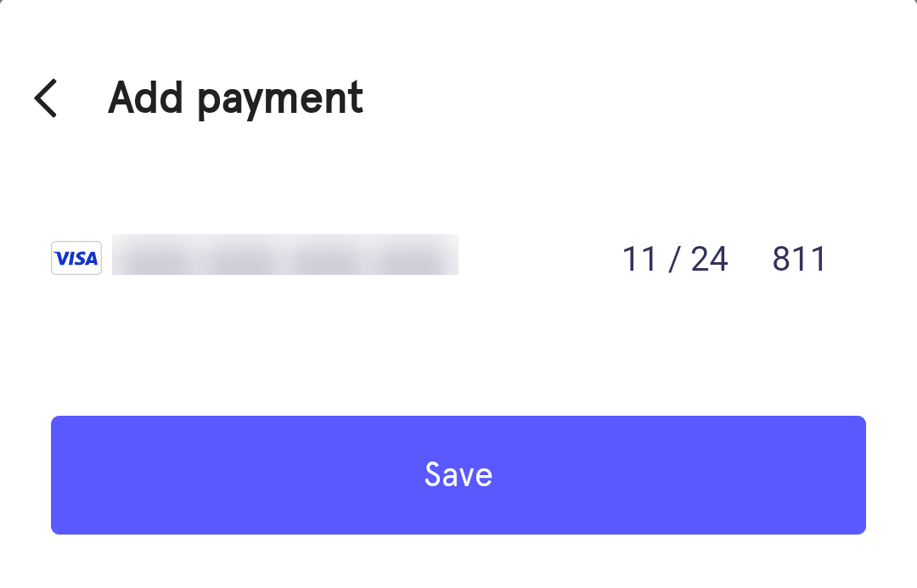Click the card network icon beside the number
This screenshot has width=917, height=588.
[x=76, y=258]
